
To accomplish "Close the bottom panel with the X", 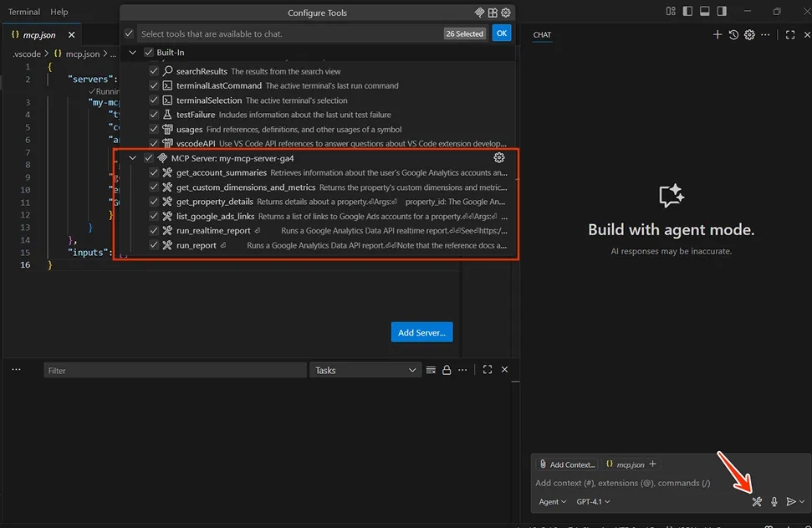I will 504,370.
